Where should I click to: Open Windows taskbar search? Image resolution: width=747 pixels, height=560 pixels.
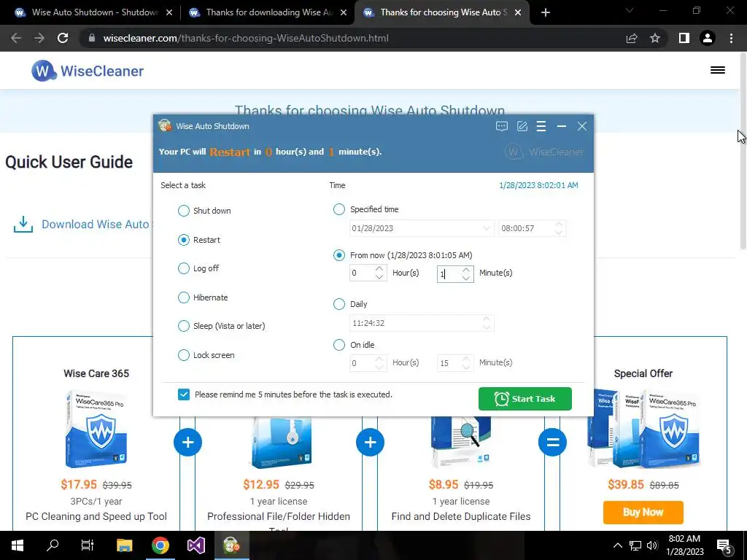[53, 545]
